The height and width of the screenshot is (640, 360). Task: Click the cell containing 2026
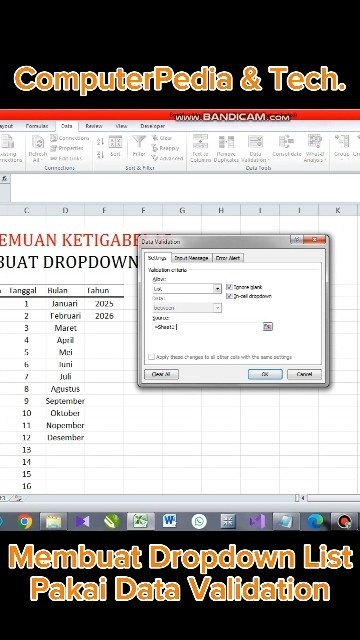[104, 316]
